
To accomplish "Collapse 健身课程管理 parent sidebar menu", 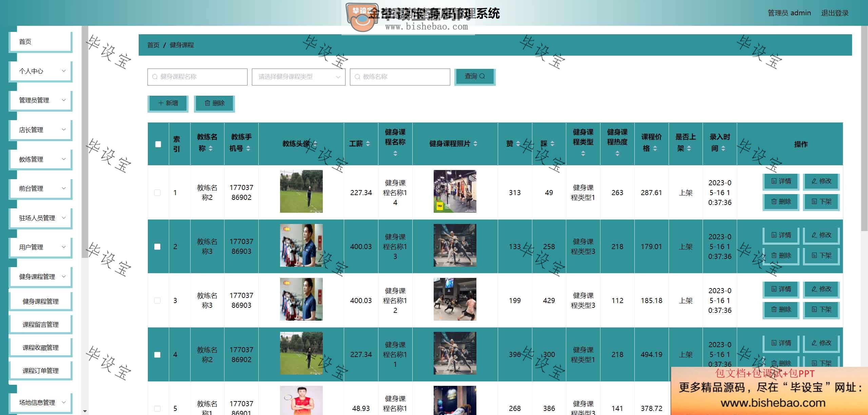I will 41,277.
